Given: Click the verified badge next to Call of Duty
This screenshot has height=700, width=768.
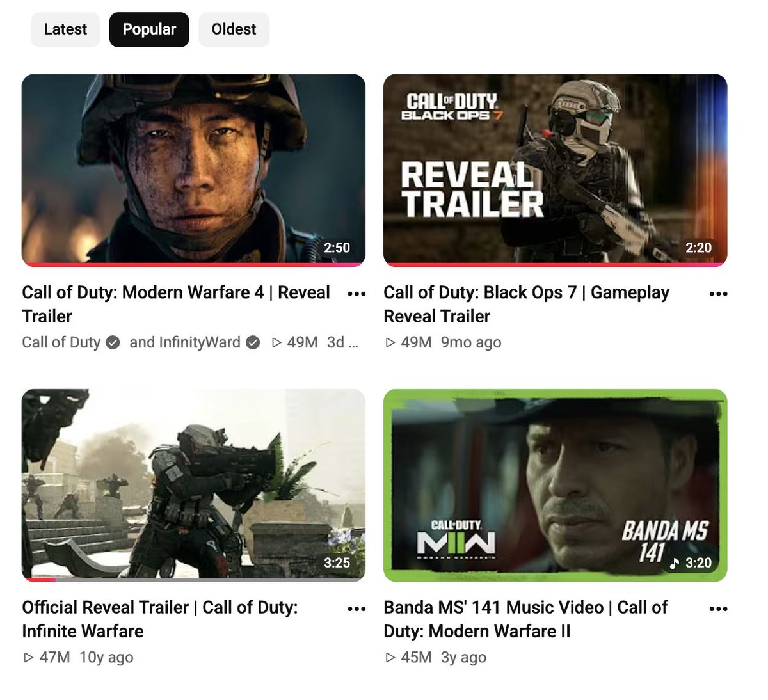Looking at the screenshot, I should pyautogui.click(x=113, y=343).
